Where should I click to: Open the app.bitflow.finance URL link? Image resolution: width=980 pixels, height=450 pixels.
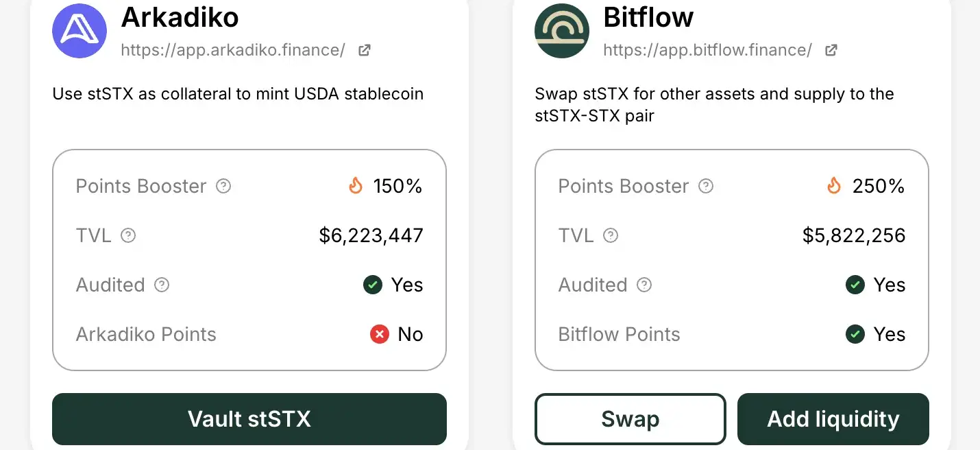tap(707, 50)
